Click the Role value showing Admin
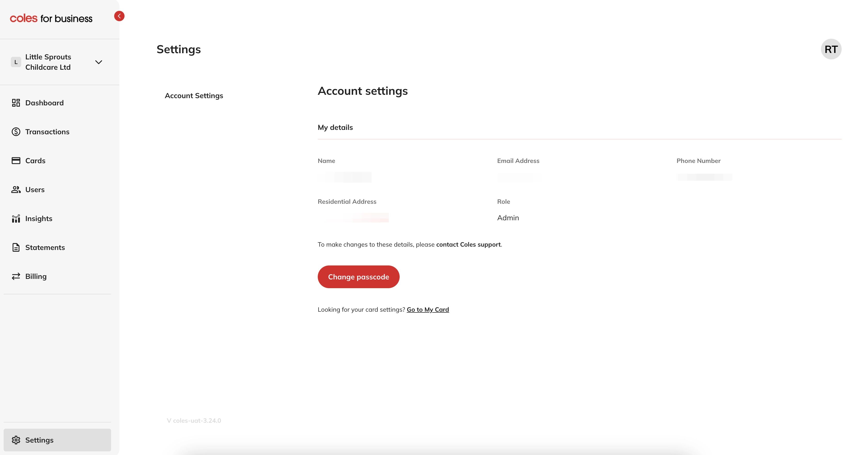This screenshot has height=455, width=868. [x=508, y=218]
